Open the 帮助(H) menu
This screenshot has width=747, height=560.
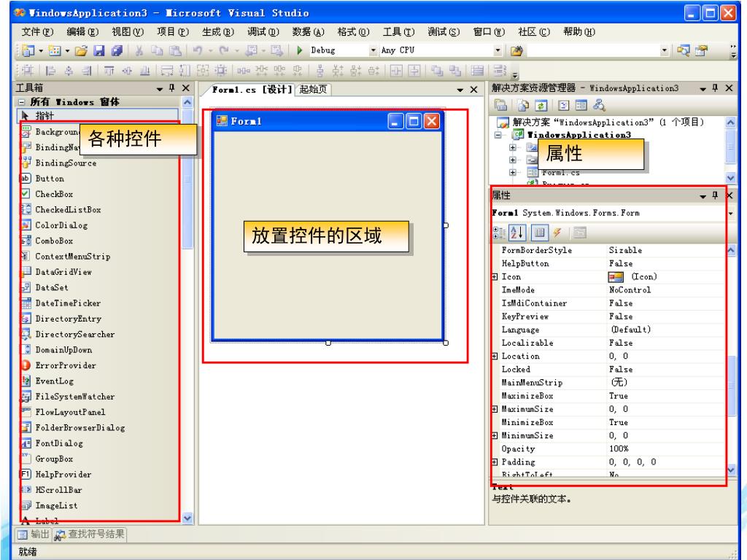(578, 32)
